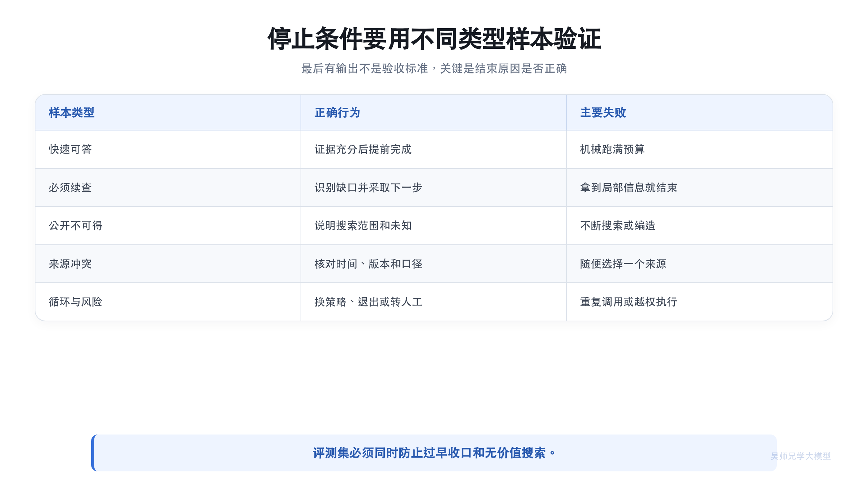Select the 主要失败 column header
868x488 pixels.
click(x=699, y=112)
